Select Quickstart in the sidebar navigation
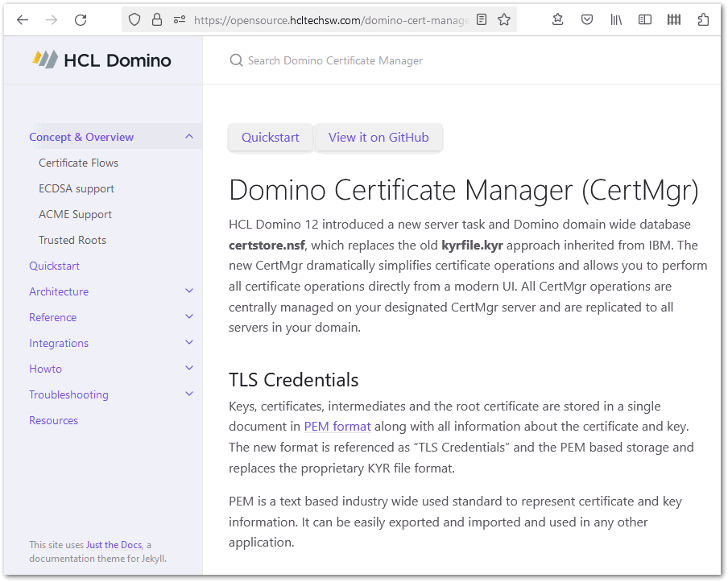This screenshot has width=728, height=582. [54, 266]
